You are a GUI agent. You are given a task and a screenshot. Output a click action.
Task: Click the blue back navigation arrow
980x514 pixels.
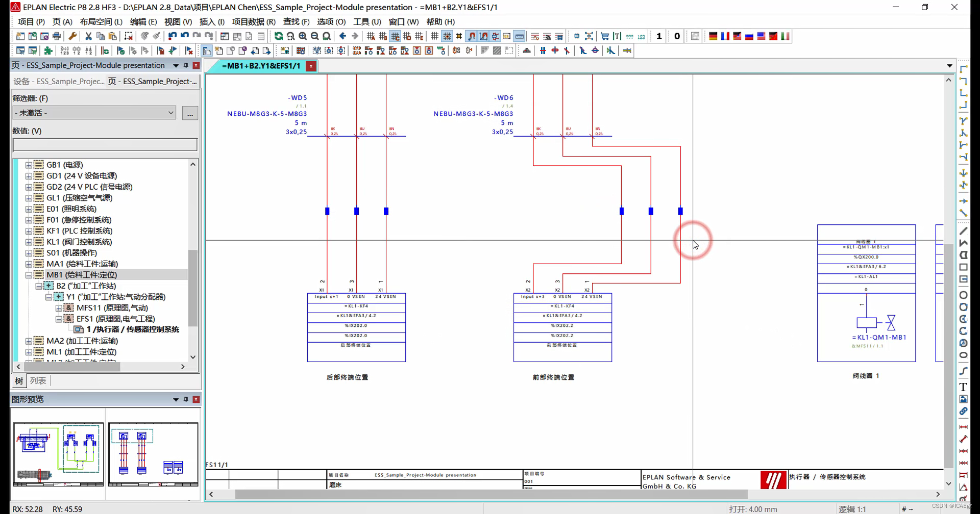[x=342, y=36]
